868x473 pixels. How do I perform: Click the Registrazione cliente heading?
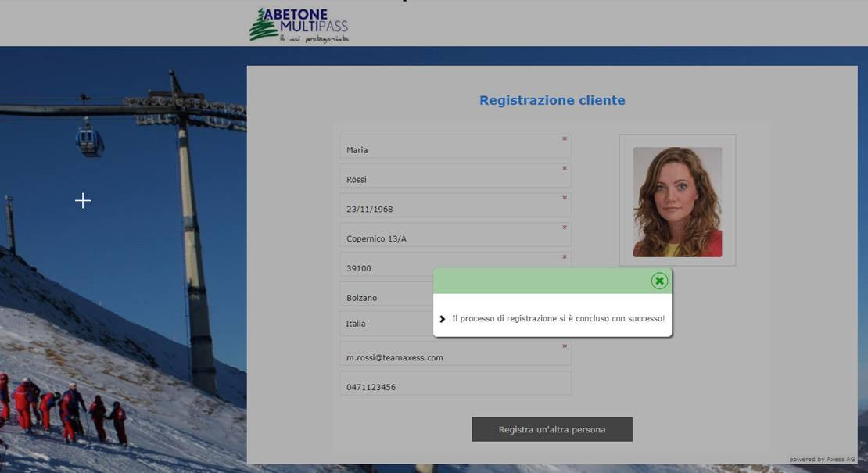click(552, 100)
